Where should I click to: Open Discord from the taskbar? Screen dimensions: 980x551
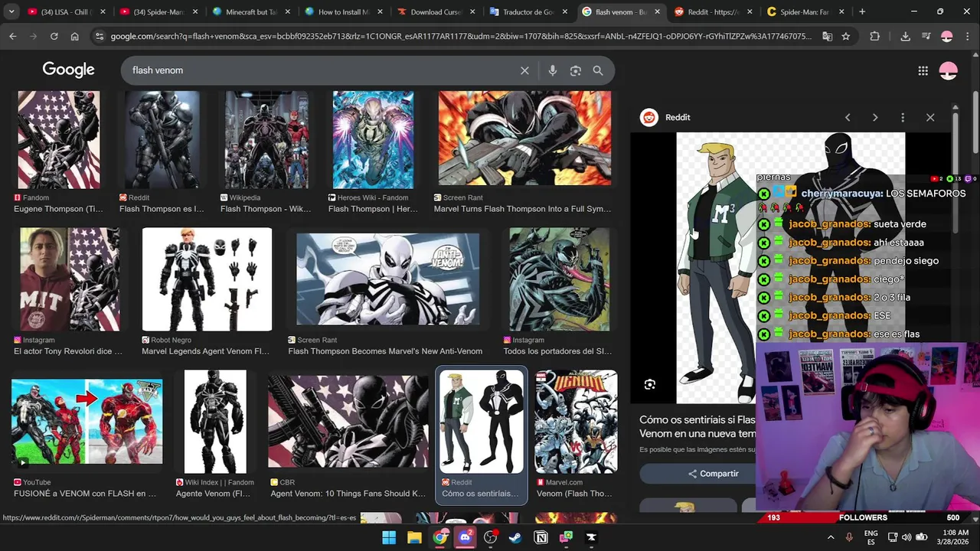pyautogui.click(x=465, y=537)
